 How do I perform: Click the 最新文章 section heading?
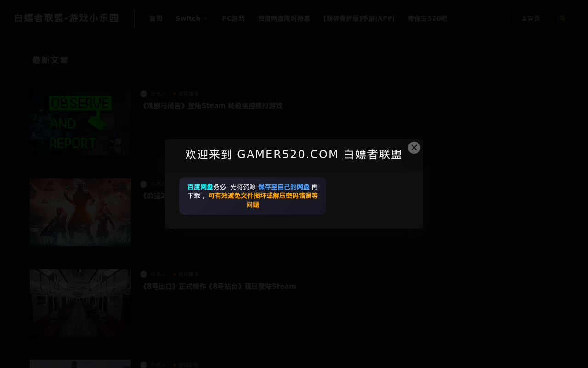[50, 60]
